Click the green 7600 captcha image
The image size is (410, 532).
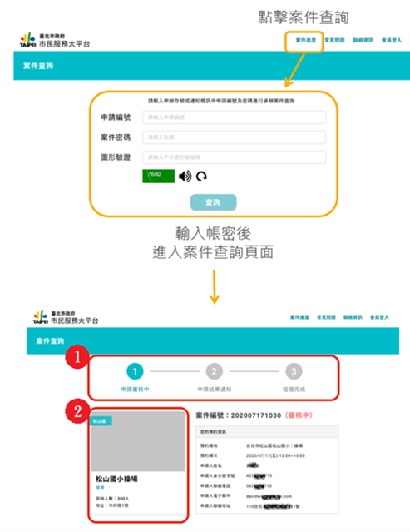pos(158,177)
